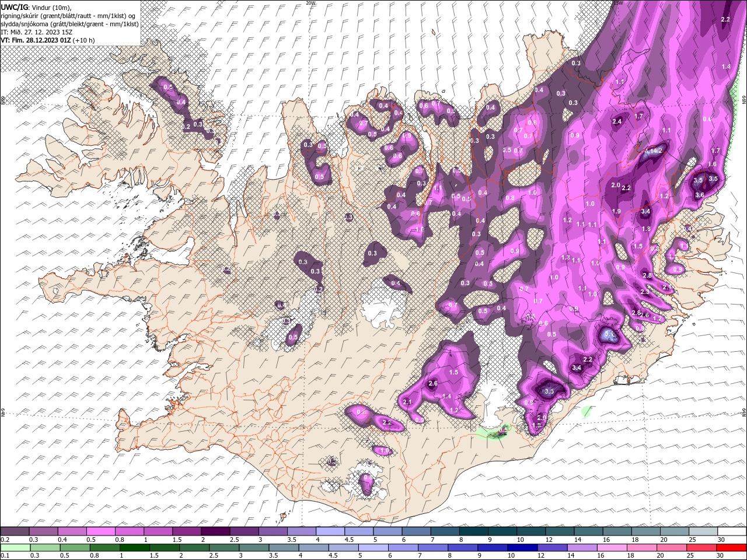The width and height of the screenshot is (747, 560).
Task: Pick the pale grey 25 snow legend swatch
Action: (703, 531)
